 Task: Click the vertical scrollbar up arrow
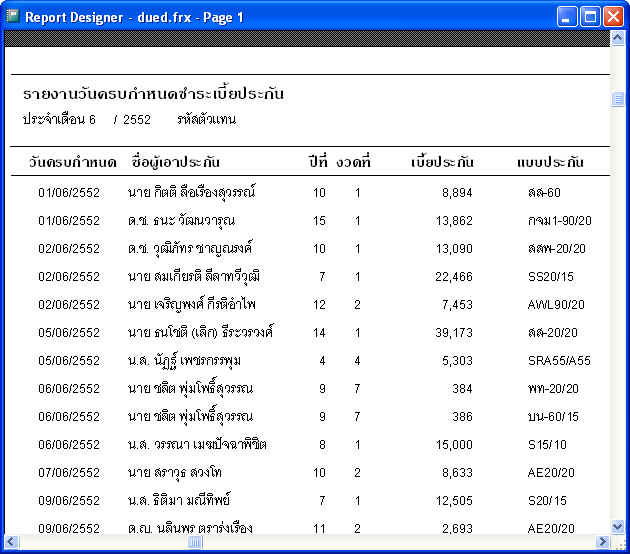[x=618, y=38]
